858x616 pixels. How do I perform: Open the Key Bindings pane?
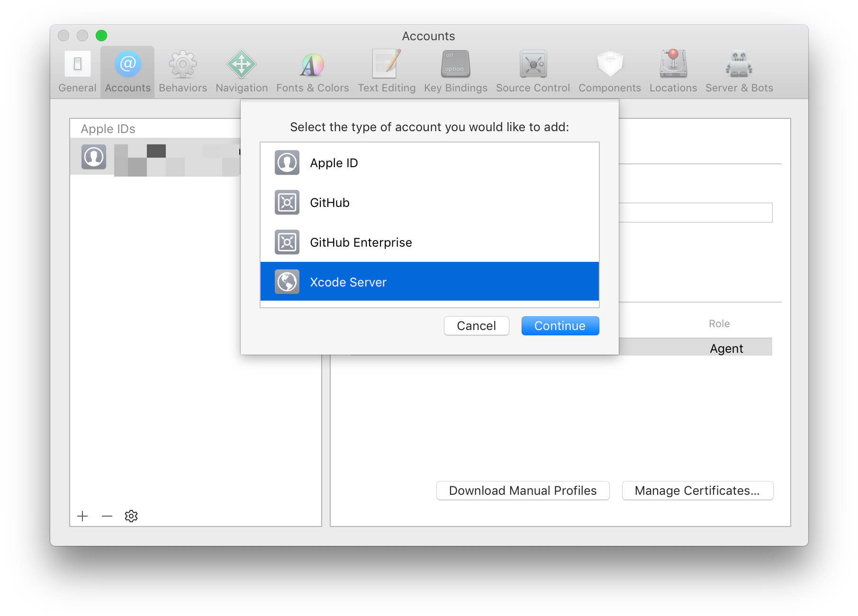pos(455,70)
